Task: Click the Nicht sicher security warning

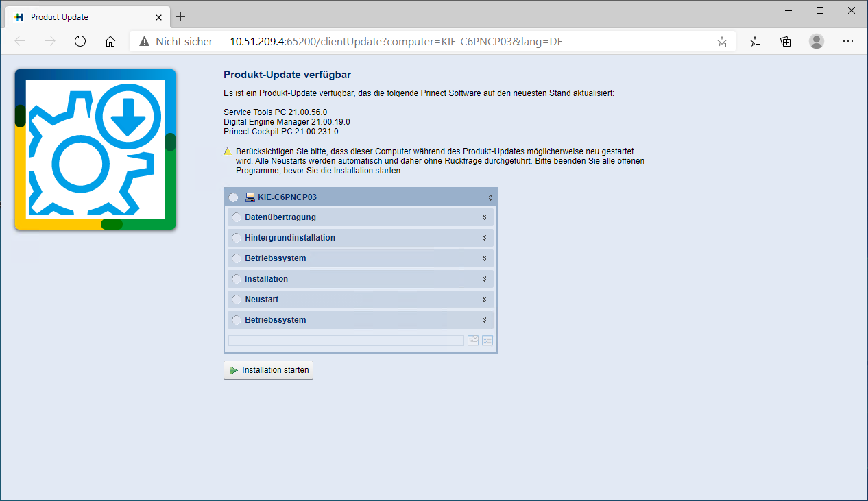Action: (x=176, y=41)
